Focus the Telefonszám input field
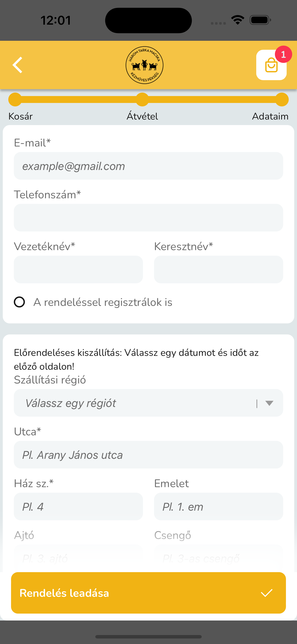 coord(148,217)
